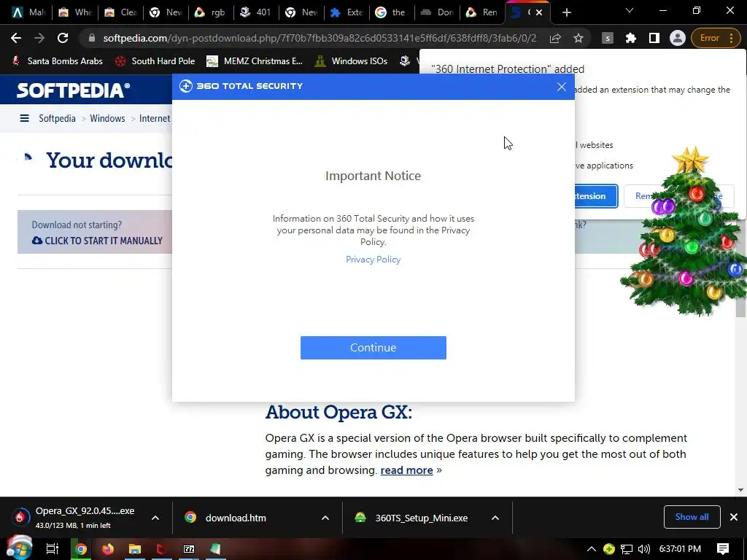Reload the page with refresh icon

(63, 38)
